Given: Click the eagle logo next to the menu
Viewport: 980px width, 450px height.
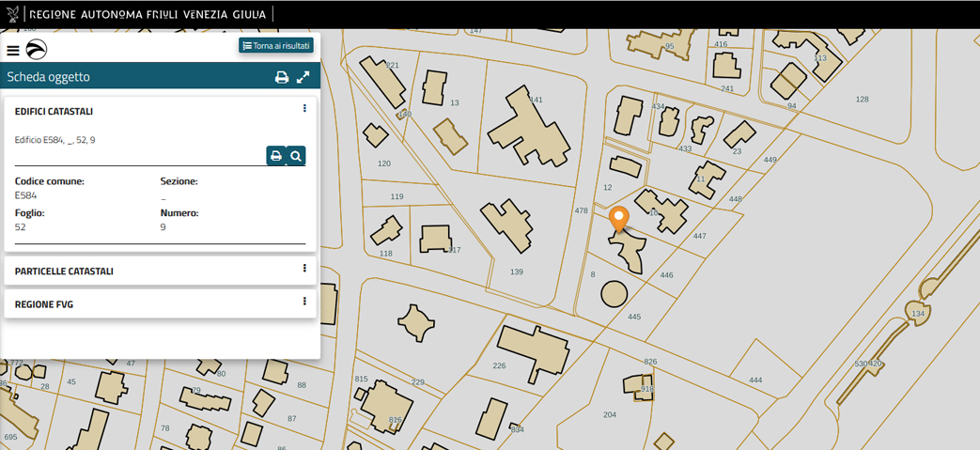Looking at the screenshot, I should (37, 50).
